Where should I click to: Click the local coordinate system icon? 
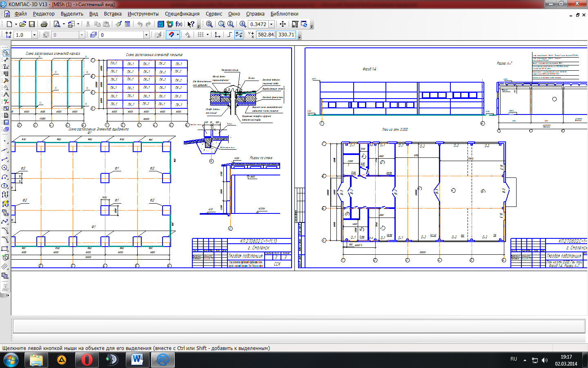coord(218,35)
